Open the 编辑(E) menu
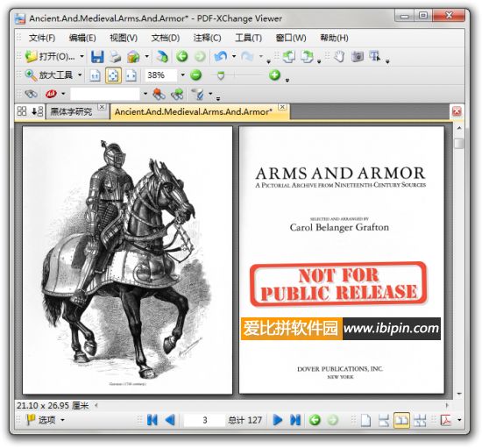The image size is (482, 448). pyautogui.click(x=82, y=38)
